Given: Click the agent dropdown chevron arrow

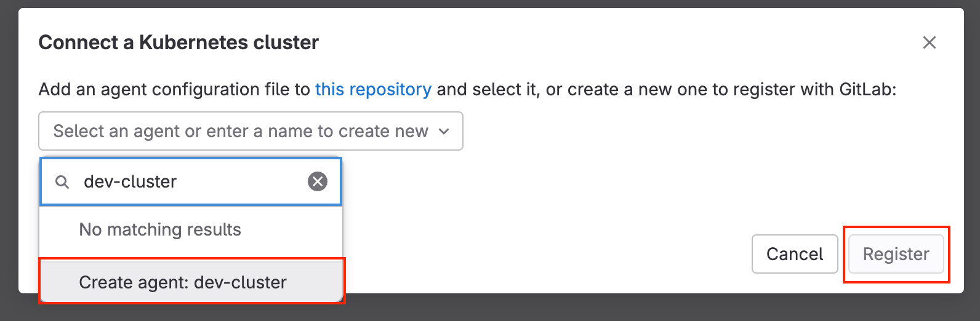Looking at the screenshot, I should [444, 131].
